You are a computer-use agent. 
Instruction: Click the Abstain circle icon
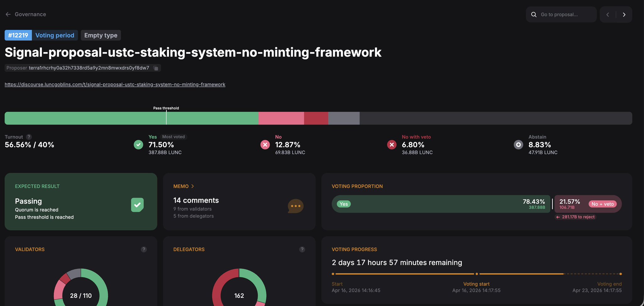518,145
